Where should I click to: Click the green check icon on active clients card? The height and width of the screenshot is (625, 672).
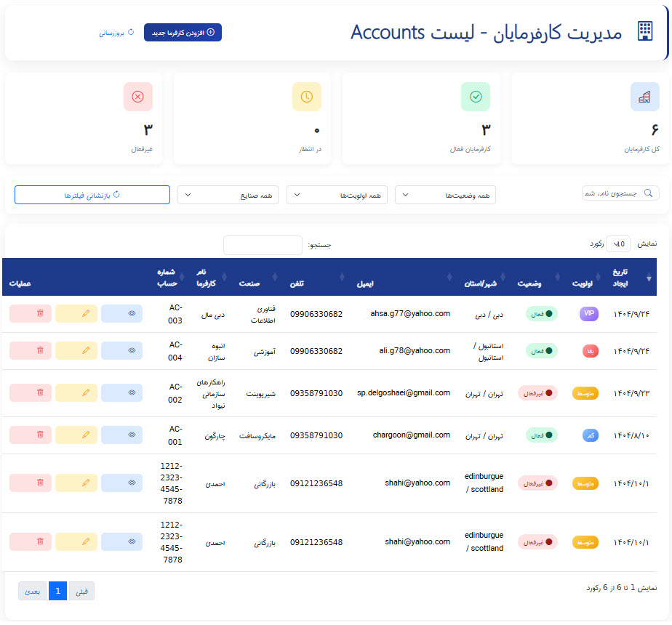474,97
